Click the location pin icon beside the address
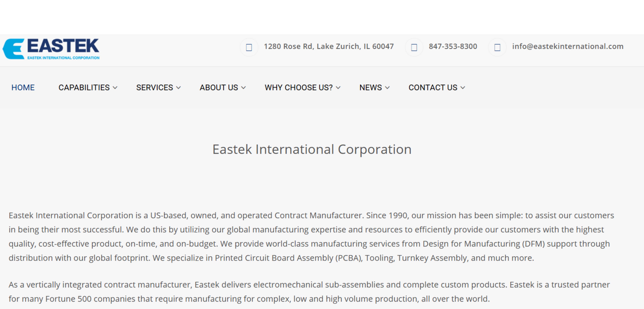The width and height of the screenshot is (644, 309). tap(249, 47)
